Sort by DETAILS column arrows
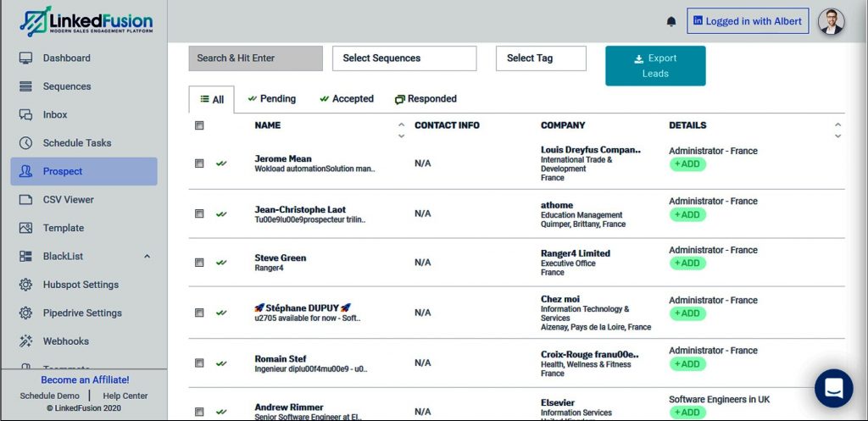 [837, 130]
